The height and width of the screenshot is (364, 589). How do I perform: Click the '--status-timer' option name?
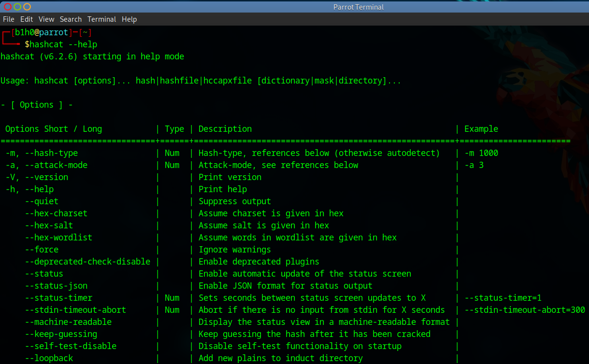pyautogui.click(x=58, y=298)
